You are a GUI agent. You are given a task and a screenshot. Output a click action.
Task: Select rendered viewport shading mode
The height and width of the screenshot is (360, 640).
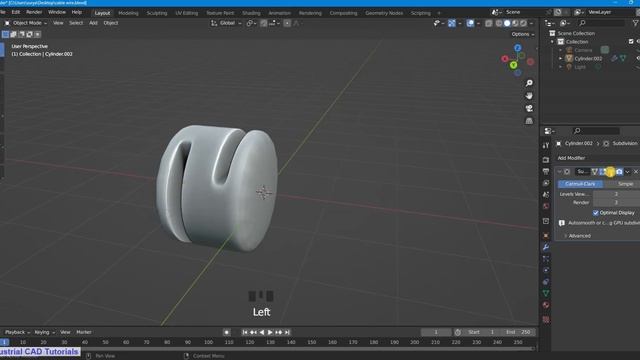tap(523, 23)
